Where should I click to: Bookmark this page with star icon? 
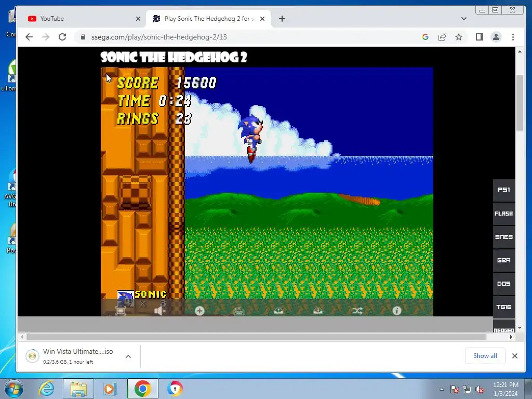click(459, 37)
